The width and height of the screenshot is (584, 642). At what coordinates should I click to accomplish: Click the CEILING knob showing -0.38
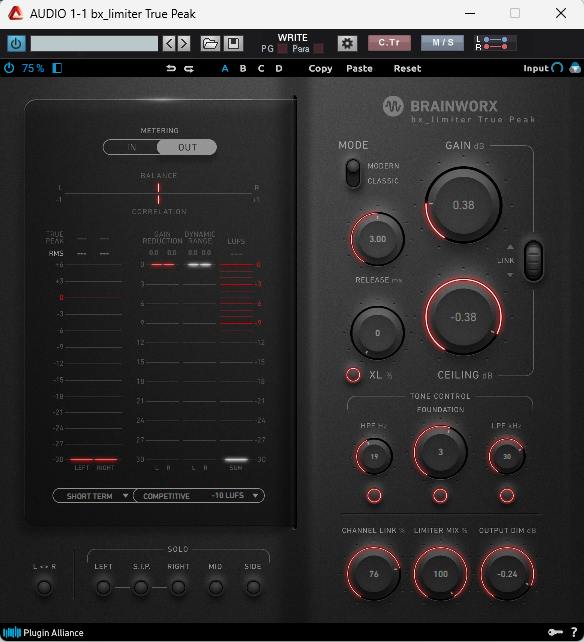[x=463, y=317]
